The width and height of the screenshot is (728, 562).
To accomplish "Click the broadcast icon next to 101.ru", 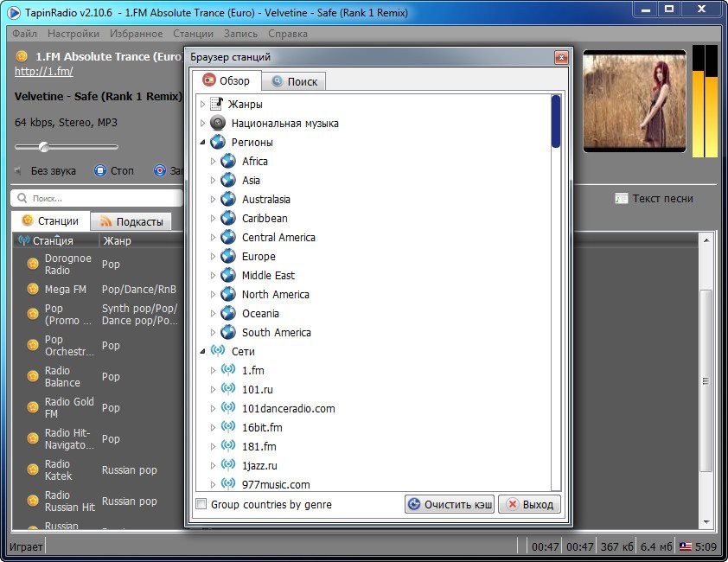I will (x=228, y=389).
